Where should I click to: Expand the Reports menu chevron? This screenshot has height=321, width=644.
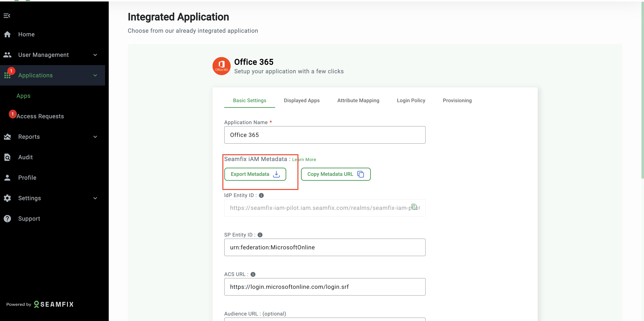click(x=95, y=137)
